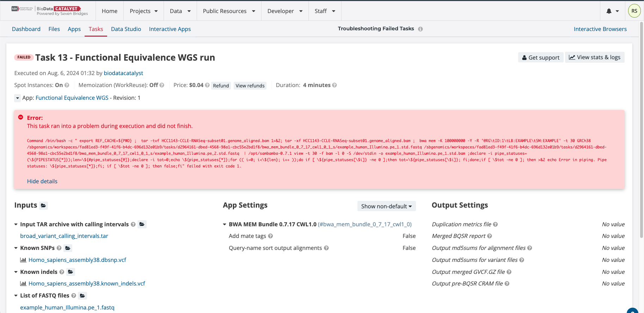
Task: Open Show non-default dropdown
Action: tap(386, 206)
